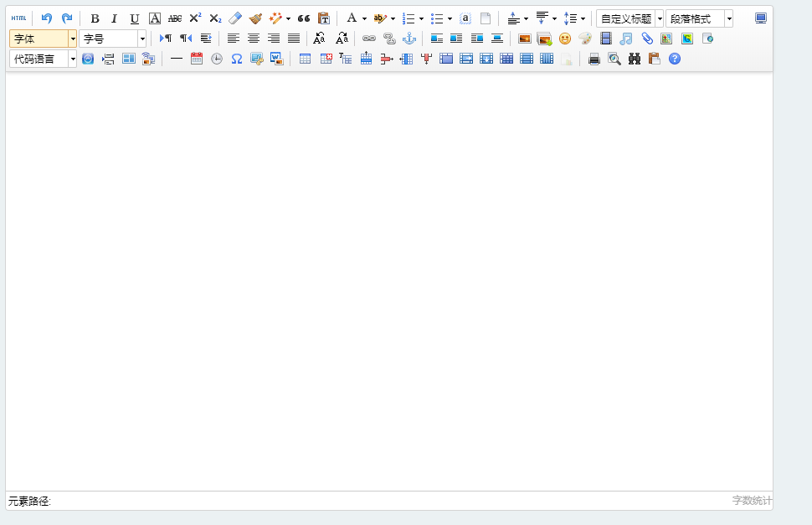This screenshot has height=525, width=812.
Task: Convert selection to uppercase
Action: click(x=320, y=39)
